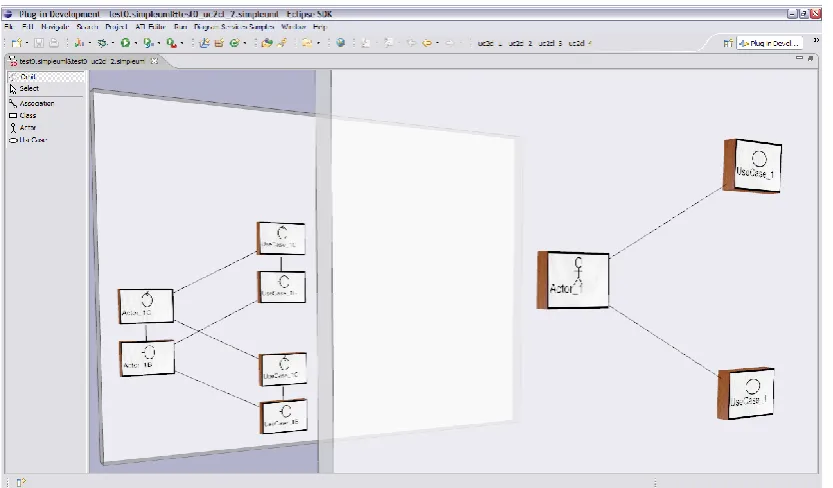Image resolution: width=833 pixels, height=488 pixels.
Task: Click the Run Last Tool icon
Action: point(148,43)
